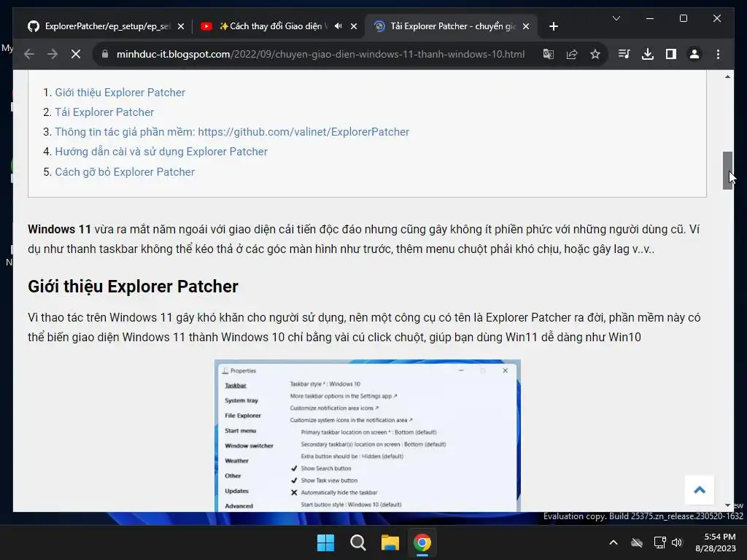Click the scroll-to-top arrow button
The height and width of the screenshot is (560, 747).
700,489
